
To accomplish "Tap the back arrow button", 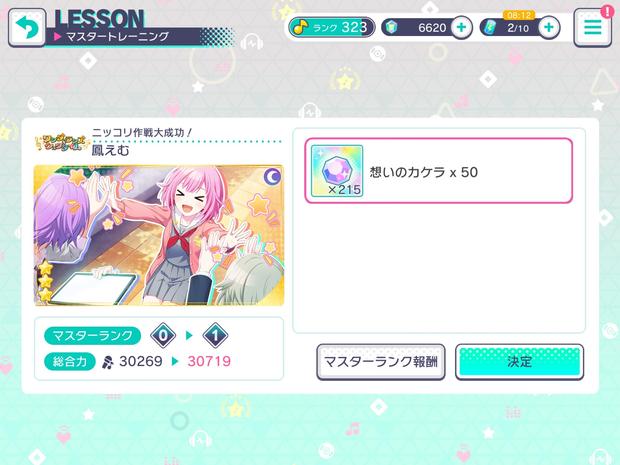I will [27, 27].
